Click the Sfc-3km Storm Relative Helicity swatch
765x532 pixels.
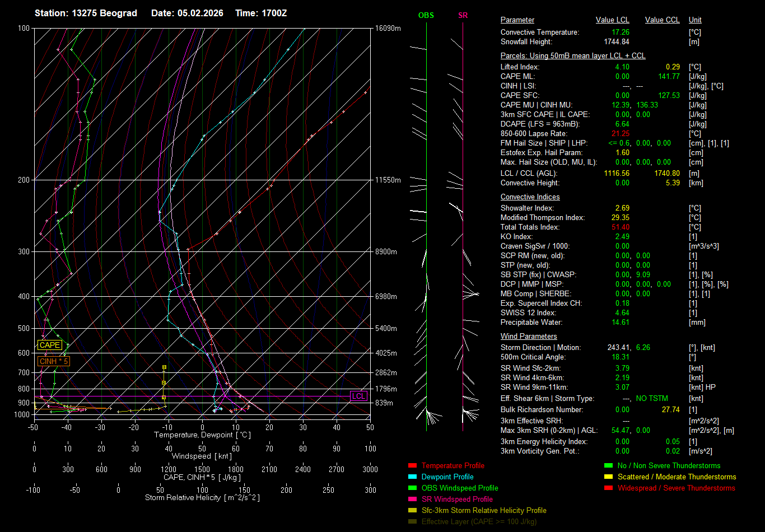coord(413,511)
